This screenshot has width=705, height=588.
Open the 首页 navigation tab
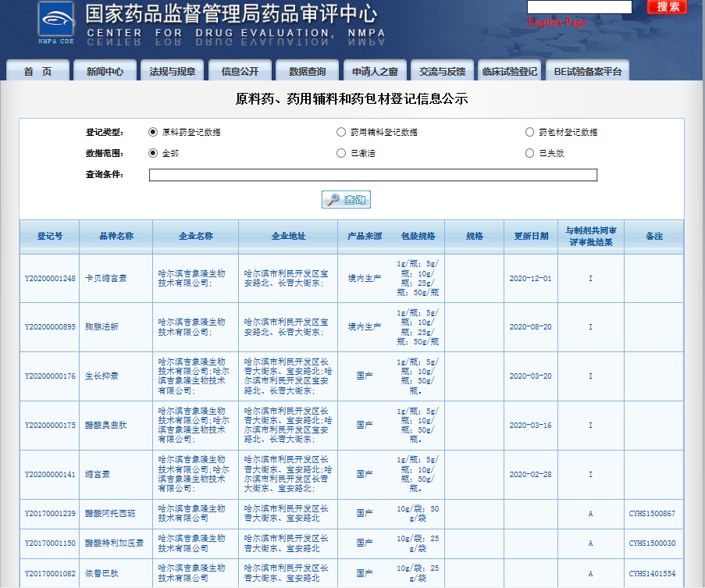tap(37, 71)
